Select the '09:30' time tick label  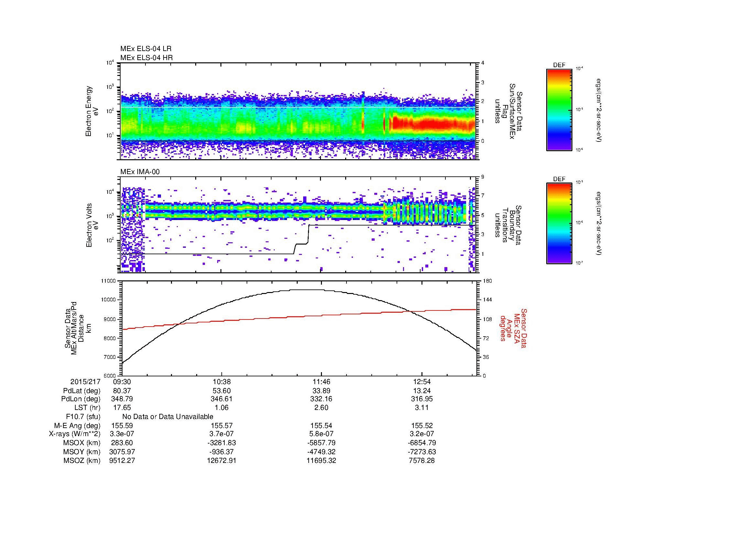pyautogui.click(x=122, y=382)
